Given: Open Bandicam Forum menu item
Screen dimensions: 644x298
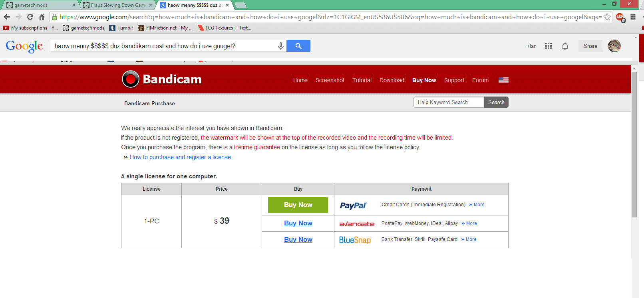Looking at the screenshot, I should click(480, 80).
